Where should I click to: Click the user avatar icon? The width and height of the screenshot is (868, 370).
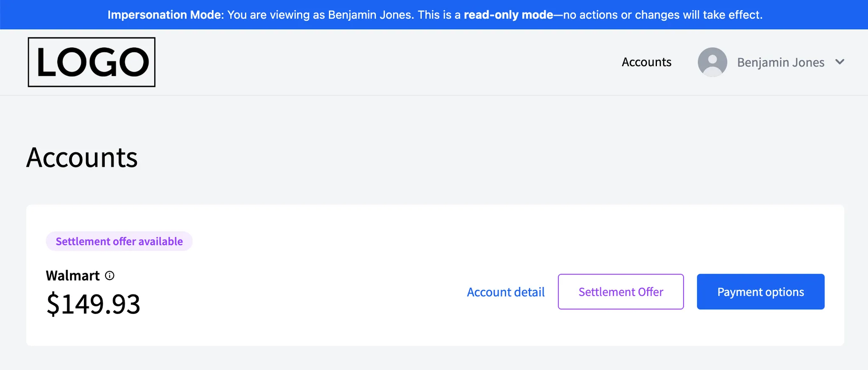712,62
